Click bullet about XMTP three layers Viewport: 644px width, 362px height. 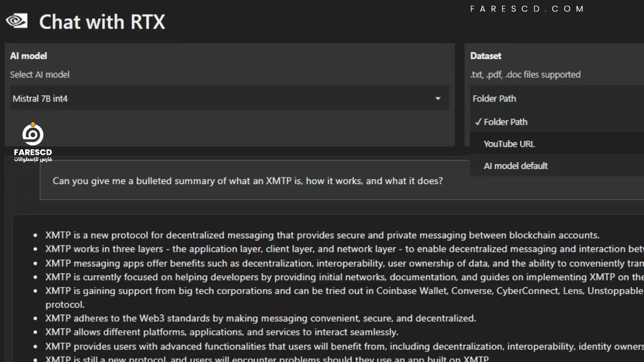click(x=345, y=249)
